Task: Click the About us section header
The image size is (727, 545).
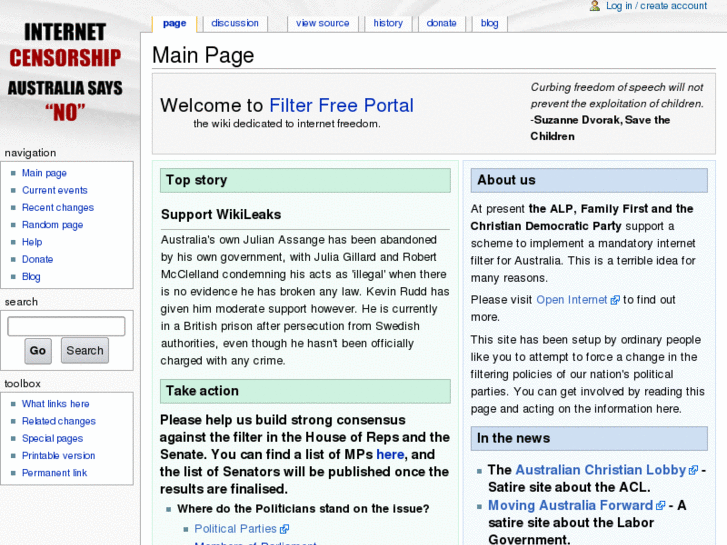Action: (x=589, y=180)
